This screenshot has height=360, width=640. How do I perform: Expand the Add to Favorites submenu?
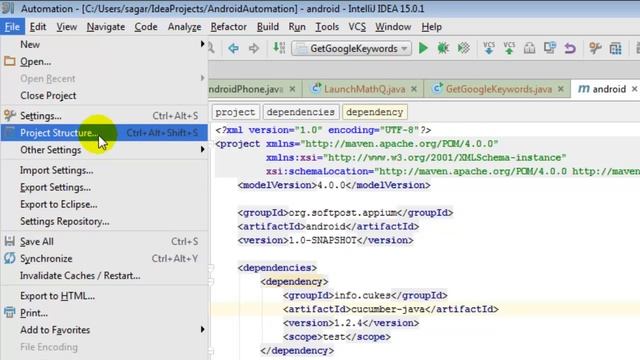pyautogui.click(x=202, y=329)
